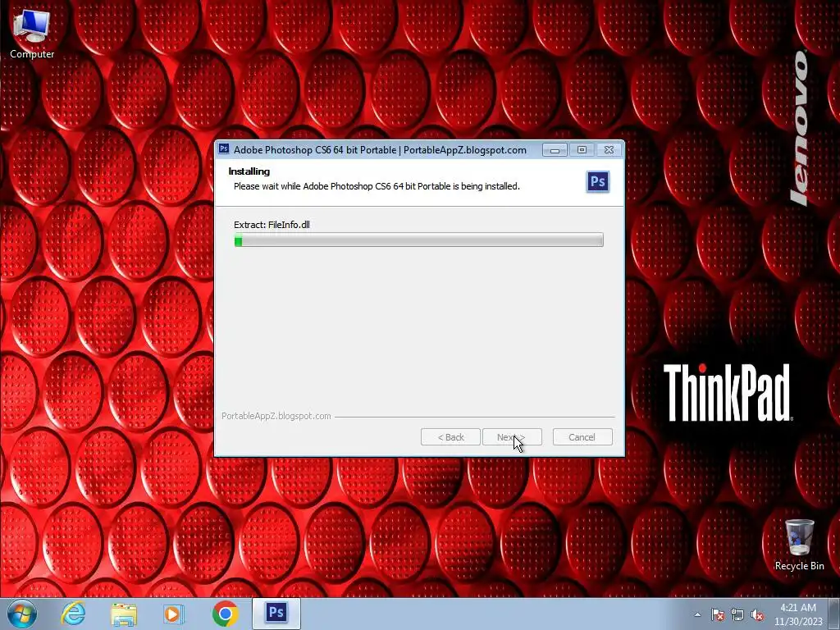The height and width of the screenshot is (630, 840).
Task: Minimize the Photoshop installer window
Action: [555, 150]
